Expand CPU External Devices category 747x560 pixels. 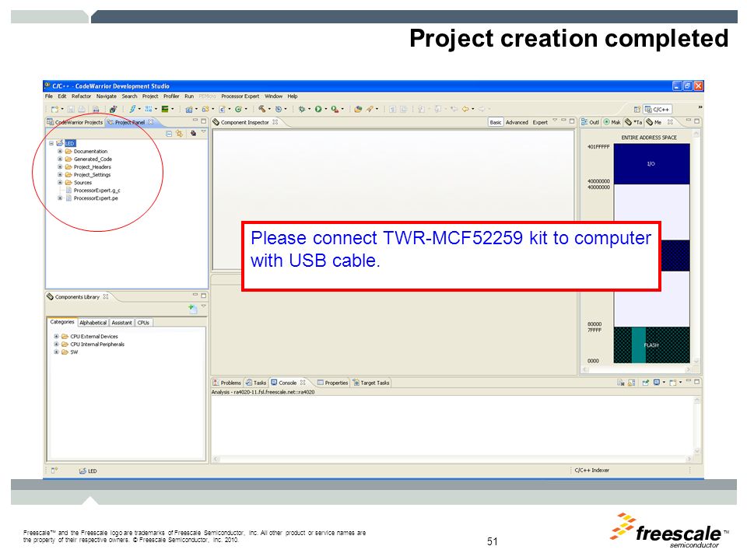(56, 336)
